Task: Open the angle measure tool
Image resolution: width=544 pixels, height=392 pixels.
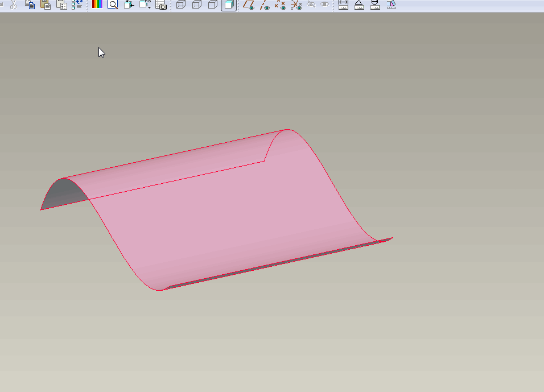Action: (359, 5)
